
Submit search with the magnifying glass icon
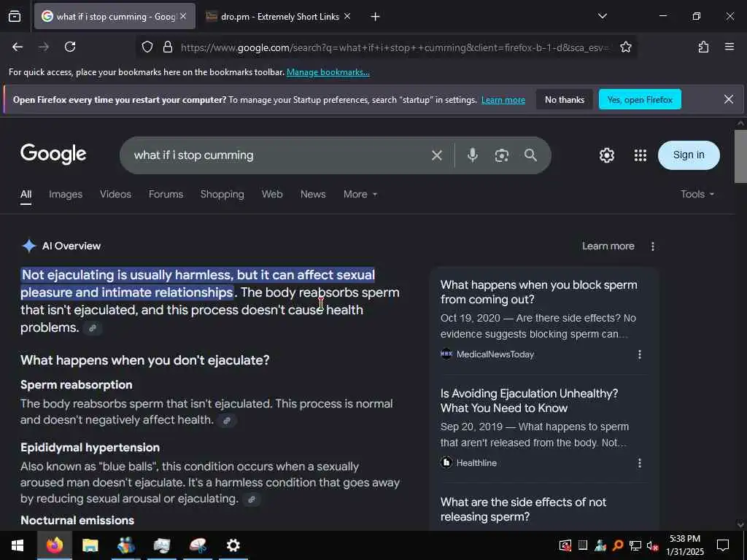pyautogui.click(x=530, y=155)
